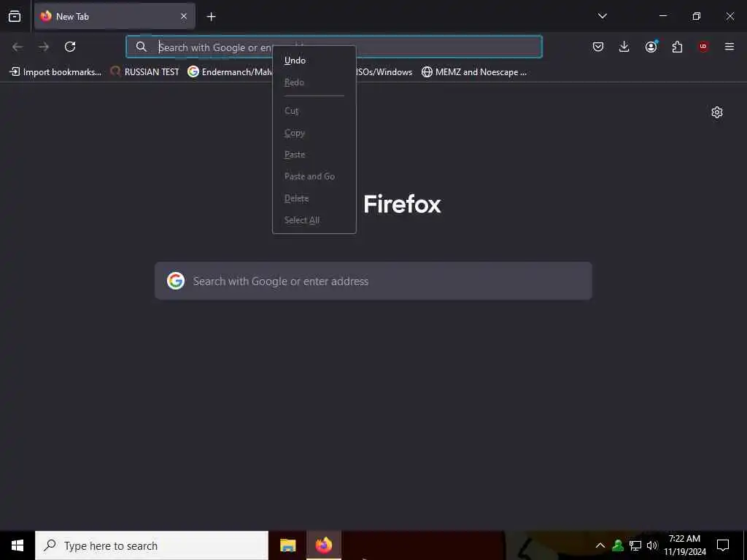
Task: Choose Delete in the context menu
Action: (314, 198)
